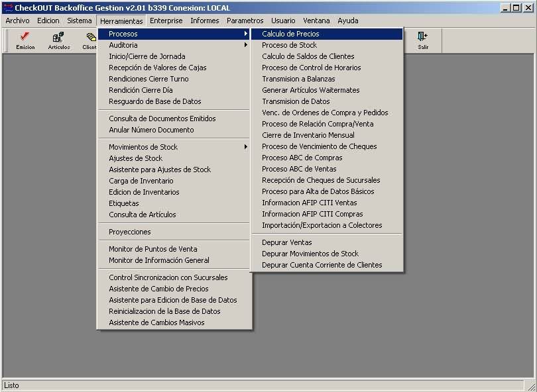Open the Archivo menu
The image size is (537, 392).
pos(17,21)
